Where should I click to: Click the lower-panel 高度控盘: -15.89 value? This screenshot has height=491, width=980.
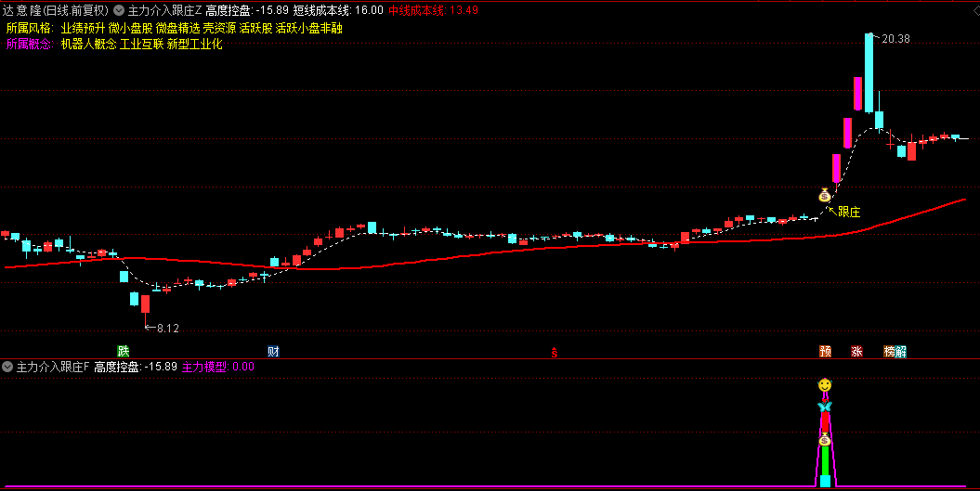[136, 367]
